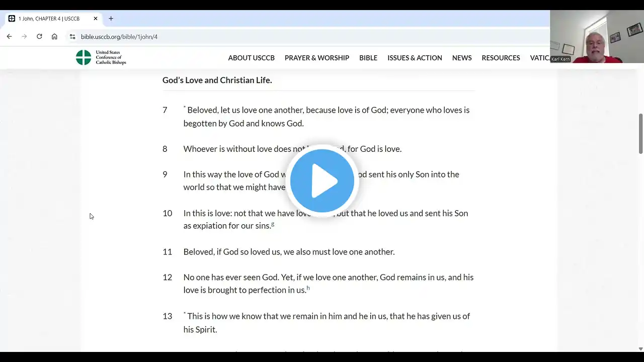Viewport: 644px width, 362px height.
Task: Go to browser home icon
Action: coord(54,37)
